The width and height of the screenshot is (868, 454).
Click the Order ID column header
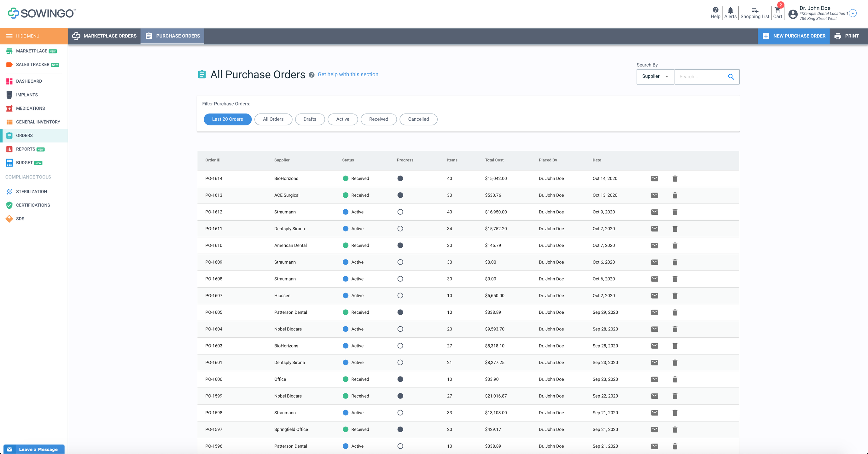tap(213, 160)
